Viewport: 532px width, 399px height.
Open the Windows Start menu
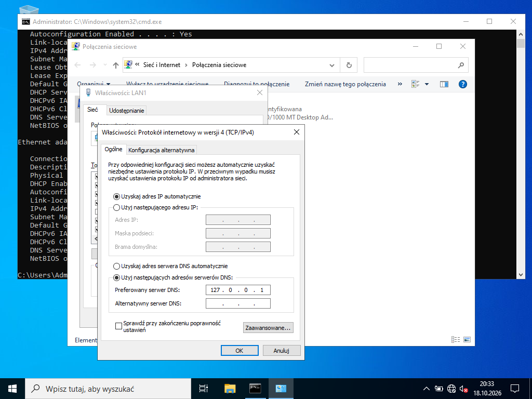coord(12,389)
